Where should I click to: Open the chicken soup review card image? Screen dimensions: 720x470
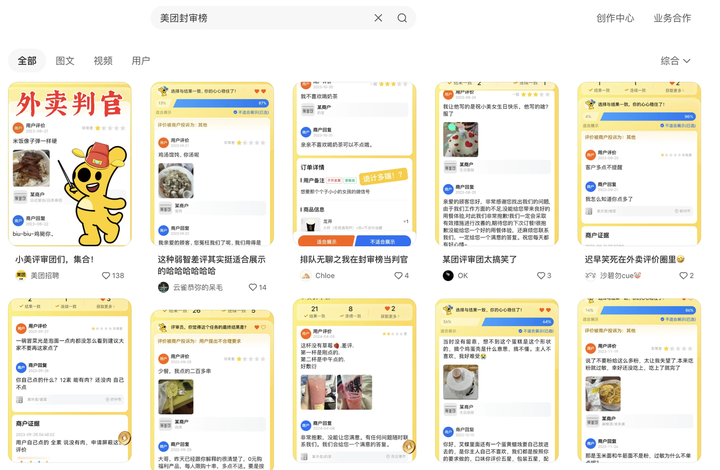[x=212, y=164]
